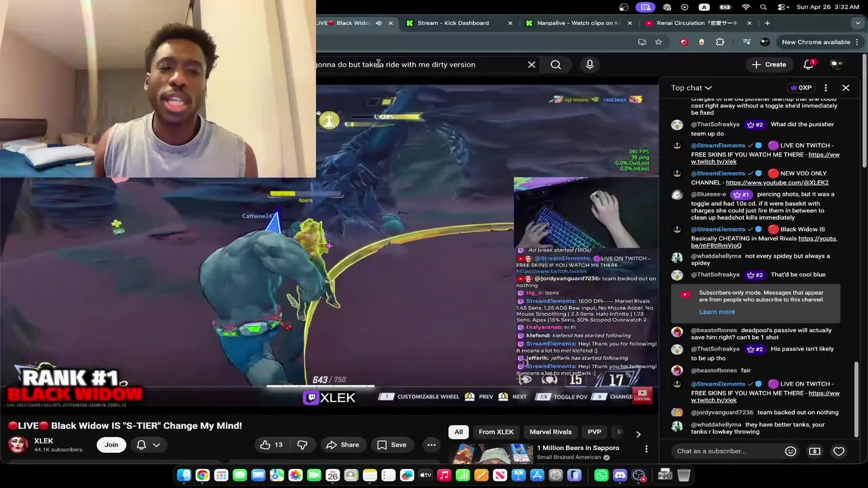The image size is (868, 488).
Task: Open options for 1 Million Beers video
Action: point(646,449)
